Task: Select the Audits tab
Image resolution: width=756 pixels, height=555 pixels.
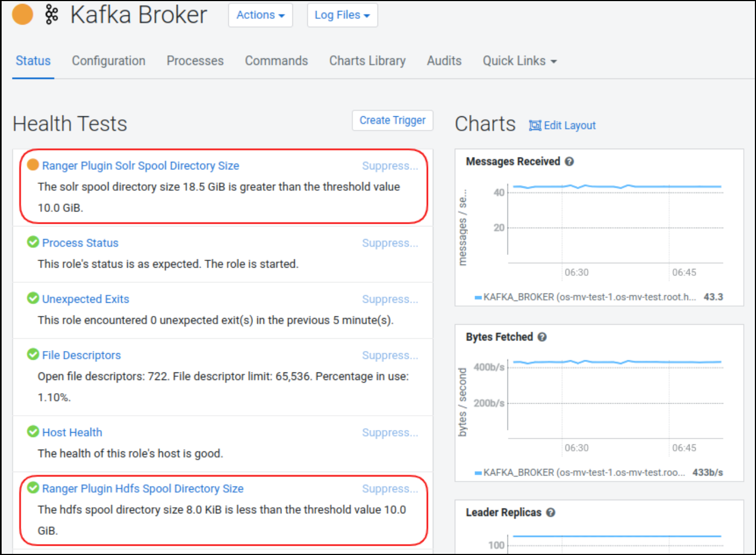Action: pyautogui.click(x=444, y=61)
